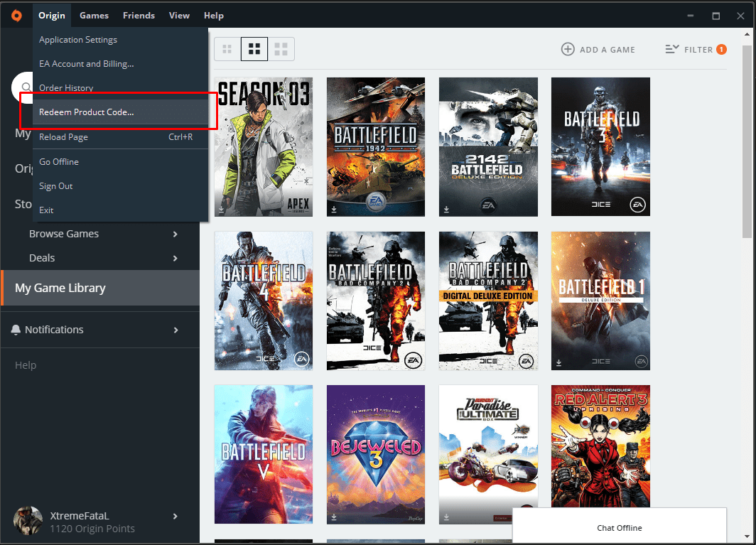Click the 1120 Origin Points text
Screen dimensions: 756x545
(x=92, y=529)
